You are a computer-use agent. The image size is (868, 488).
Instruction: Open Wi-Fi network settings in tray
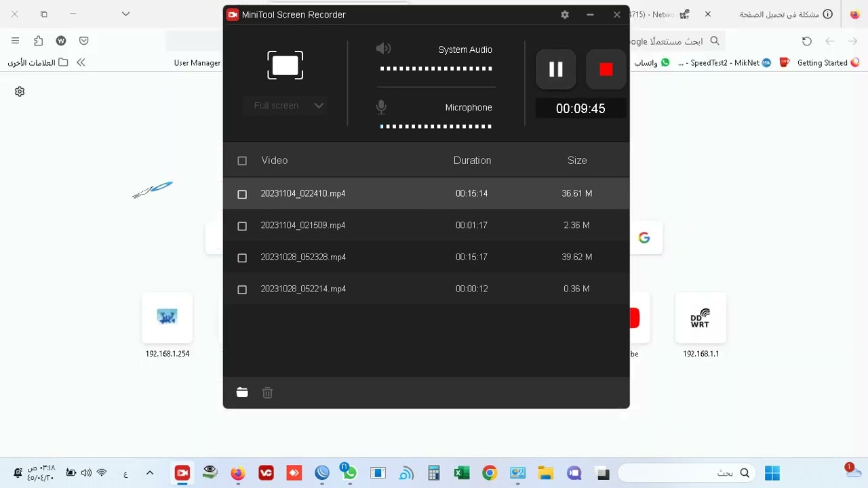tap(102, 473)
